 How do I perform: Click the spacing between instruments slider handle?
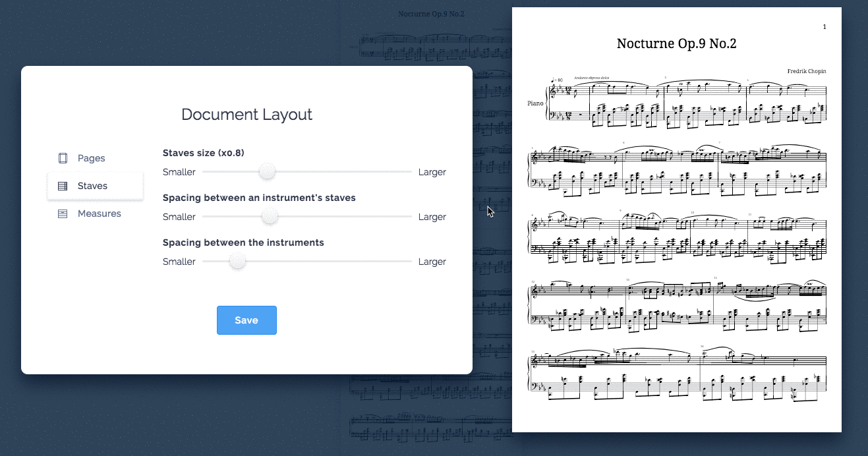coord(237,262)
